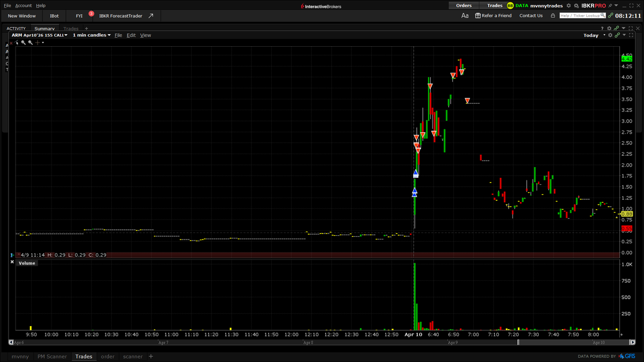Open chart settings gear icon
This screenshot has width=644, height=362.
pyautogui.click(x=610, y=35)
